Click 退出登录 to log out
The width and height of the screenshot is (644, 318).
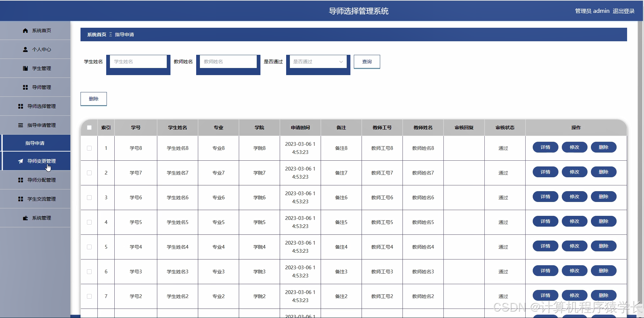click(624, 11)
